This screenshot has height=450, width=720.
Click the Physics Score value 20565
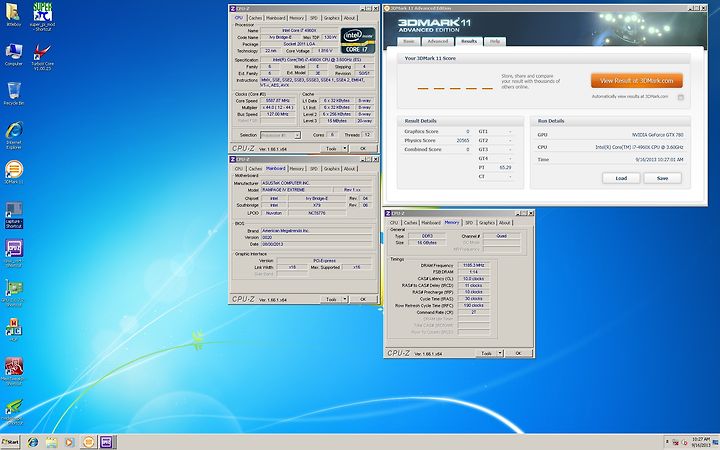463,141
